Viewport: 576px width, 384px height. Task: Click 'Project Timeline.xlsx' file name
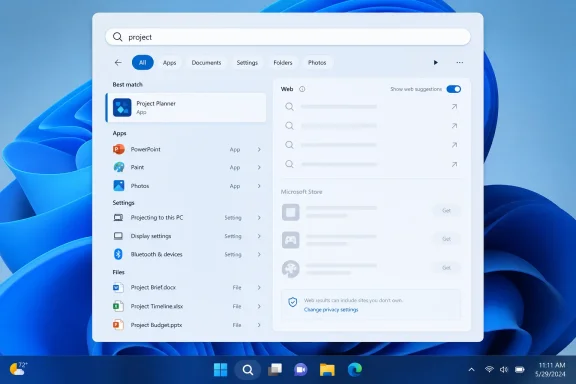click(157, 306)
